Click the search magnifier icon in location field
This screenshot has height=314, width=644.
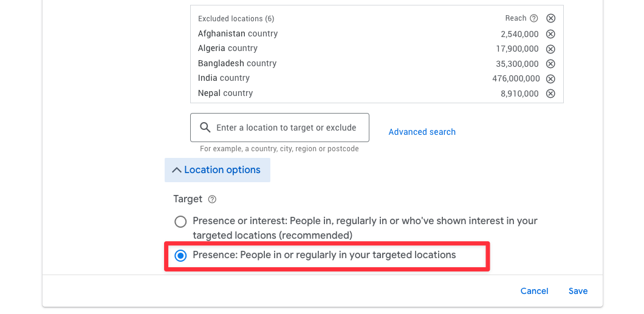click(205, 128)
